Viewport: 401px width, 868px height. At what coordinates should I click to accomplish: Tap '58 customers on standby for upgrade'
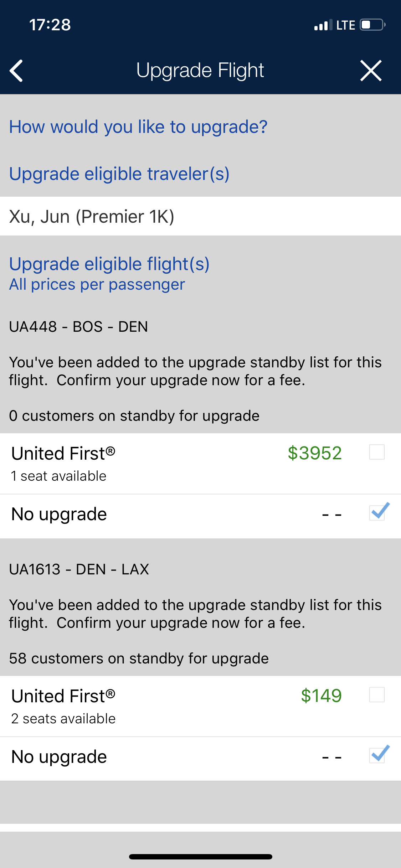[x=139, y=658]
